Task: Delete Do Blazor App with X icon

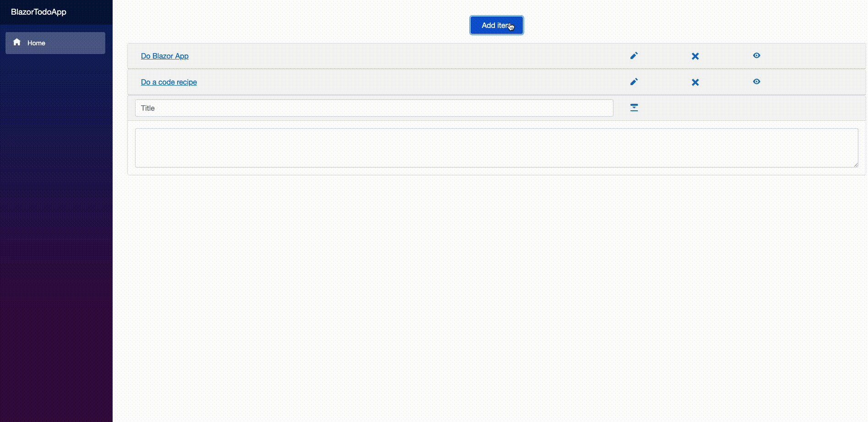Action: [695, 56]
